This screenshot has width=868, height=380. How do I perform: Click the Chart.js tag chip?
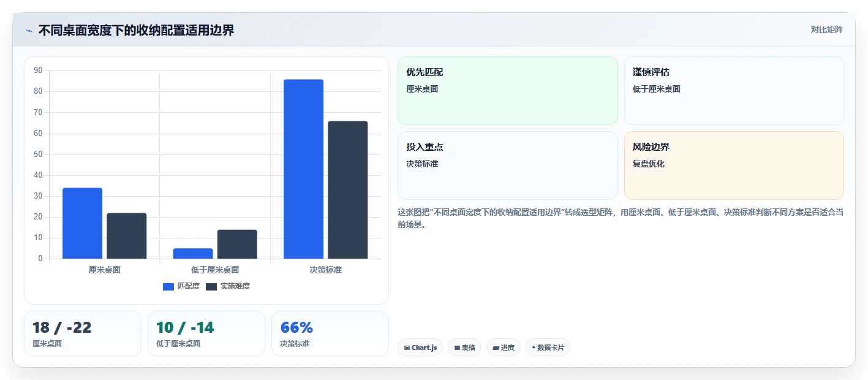420,348
